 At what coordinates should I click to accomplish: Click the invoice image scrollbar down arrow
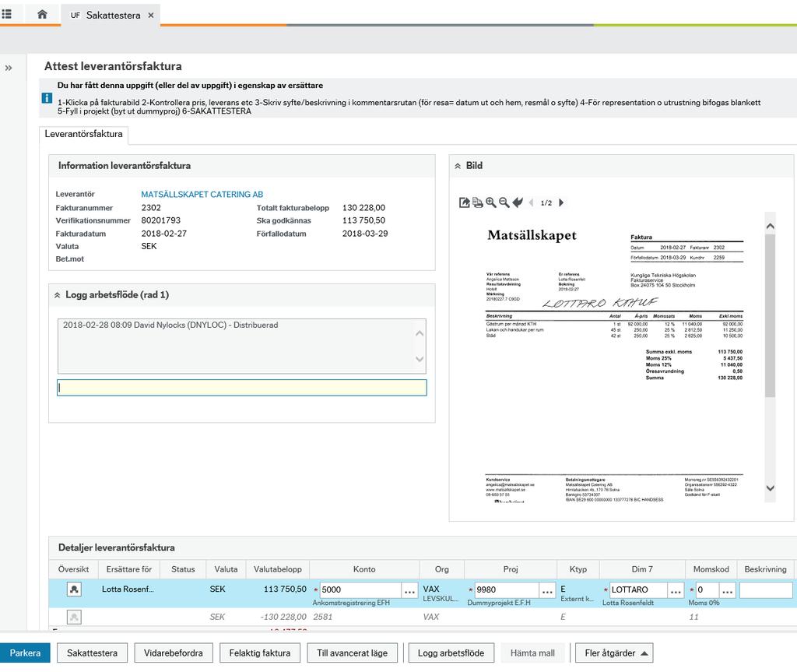click(x=770, y=488)
